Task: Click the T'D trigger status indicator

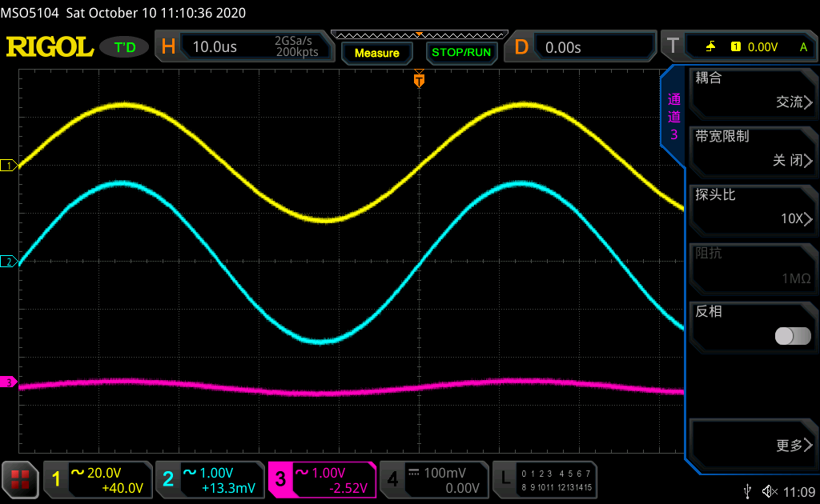Action: pos(125,47)
